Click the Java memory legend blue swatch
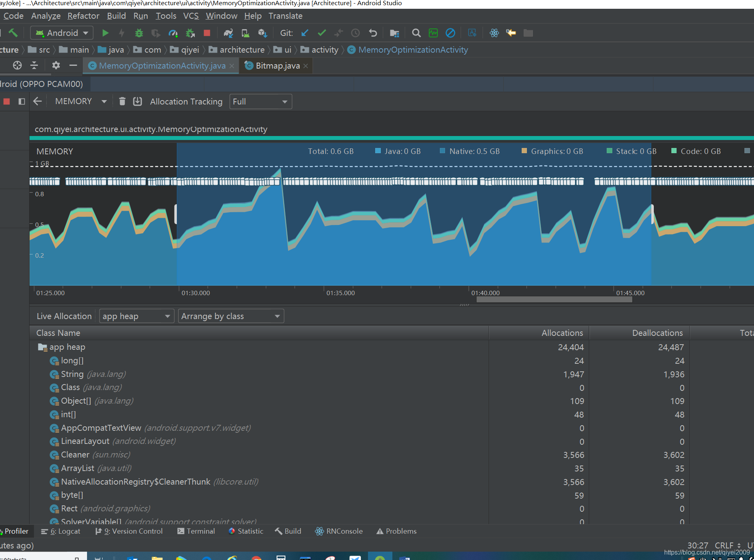Screen dimensions: 754x560 (378, 151)
